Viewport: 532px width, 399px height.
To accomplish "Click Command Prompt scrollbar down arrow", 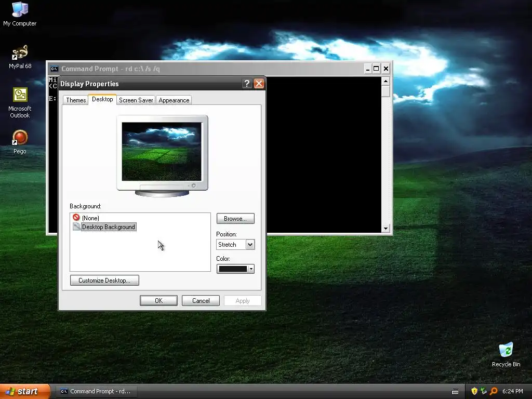I will [x=385, y=229].
